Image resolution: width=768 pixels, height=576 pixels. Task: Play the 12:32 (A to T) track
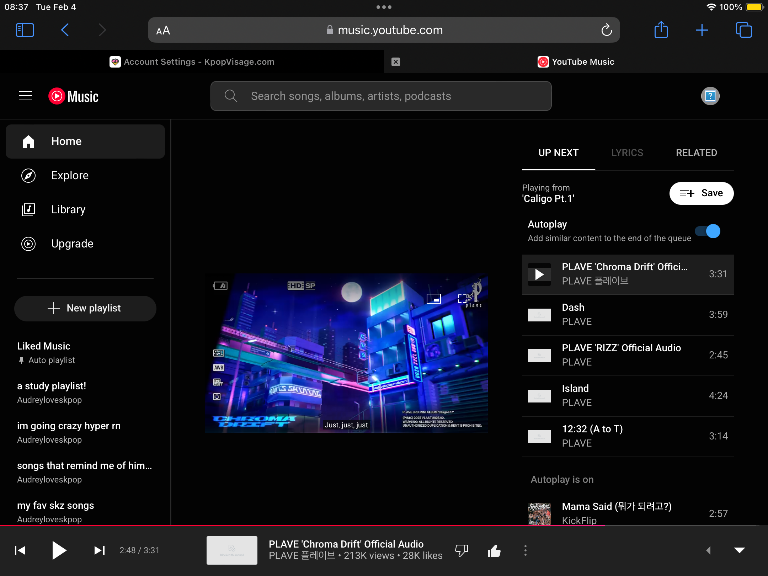(x=628, y=436)
